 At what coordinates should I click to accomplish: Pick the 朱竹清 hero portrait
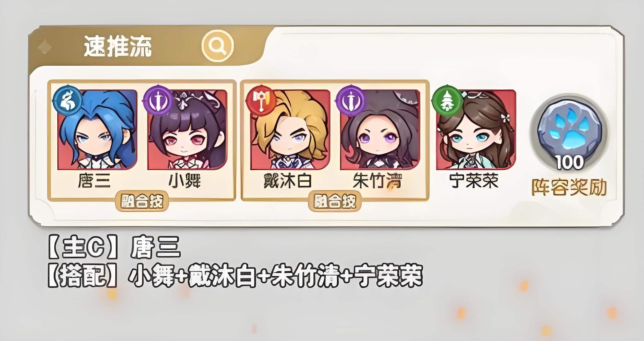380,129
